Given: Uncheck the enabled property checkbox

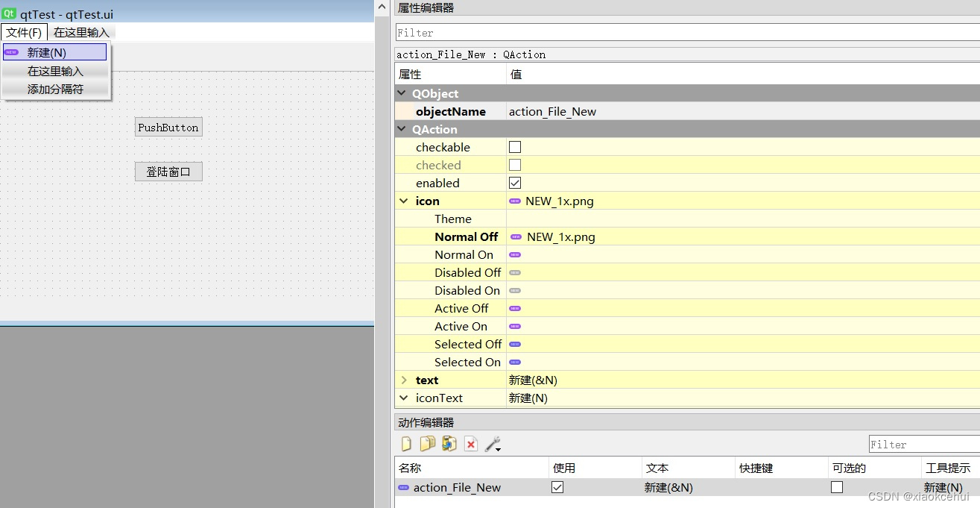Looking at the screenshot, I should click(x=515, y=183).
